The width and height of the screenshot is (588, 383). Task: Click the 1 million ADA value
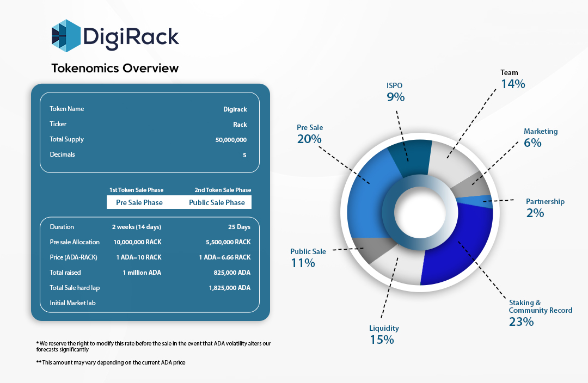142,273
